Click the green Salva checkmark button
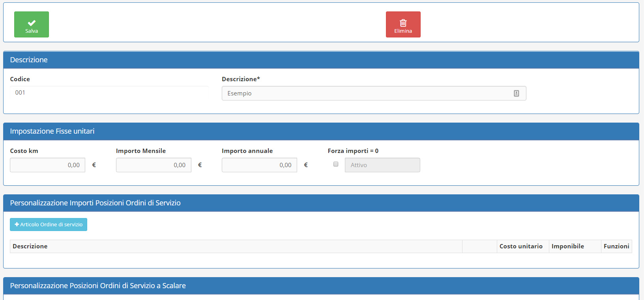644x300 pixels. pos(32,24)
